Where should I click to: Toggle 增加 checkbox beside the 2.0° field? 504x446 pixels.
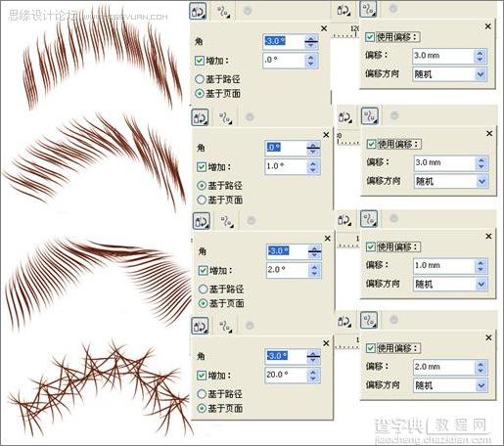(x=203, y=270)
